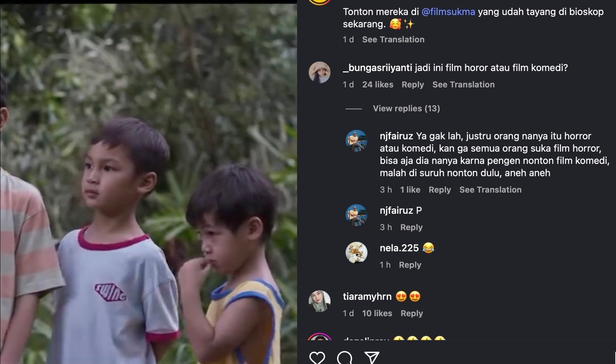
Task: Expand View replies (13)
Action: tap(406, 109)
